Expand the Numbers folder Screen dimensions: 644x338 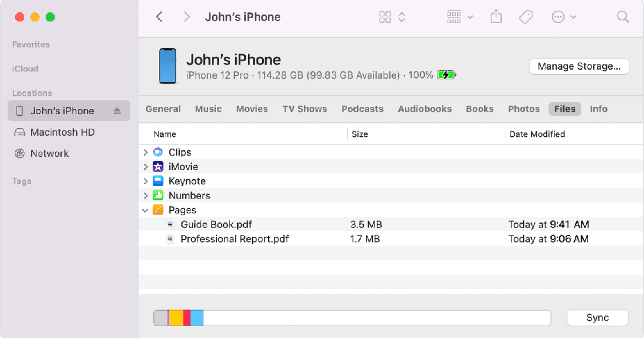pos(145,195)
